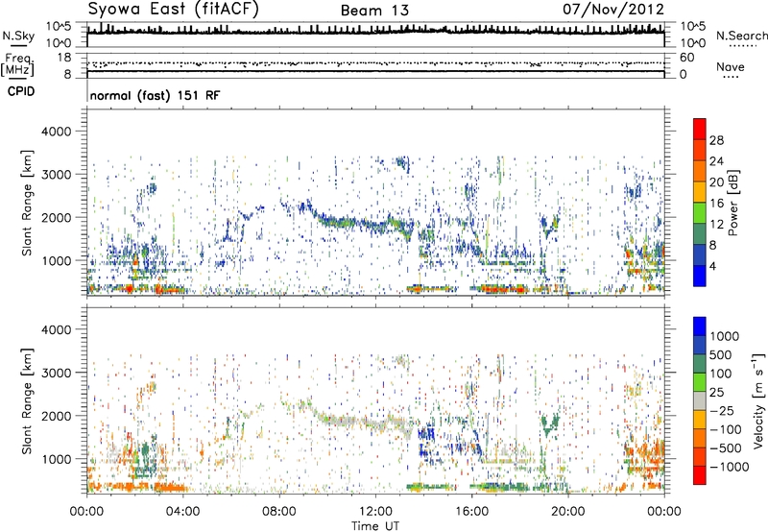Click the "24" label on the power colorbar
Viewport: 768px width, 532px height.
click(716, 161)
